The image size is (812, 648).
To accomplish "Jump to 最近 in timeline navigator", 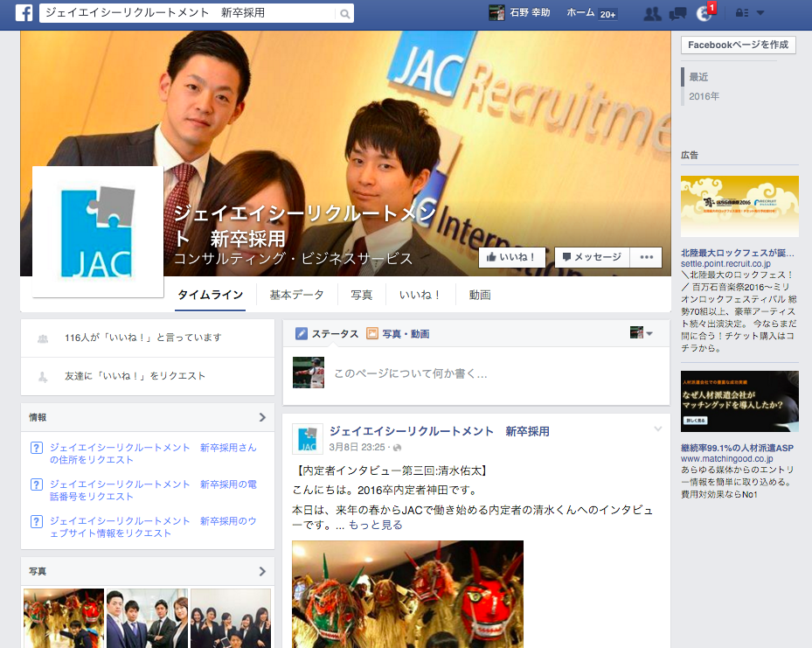I will tap(698, 77).
